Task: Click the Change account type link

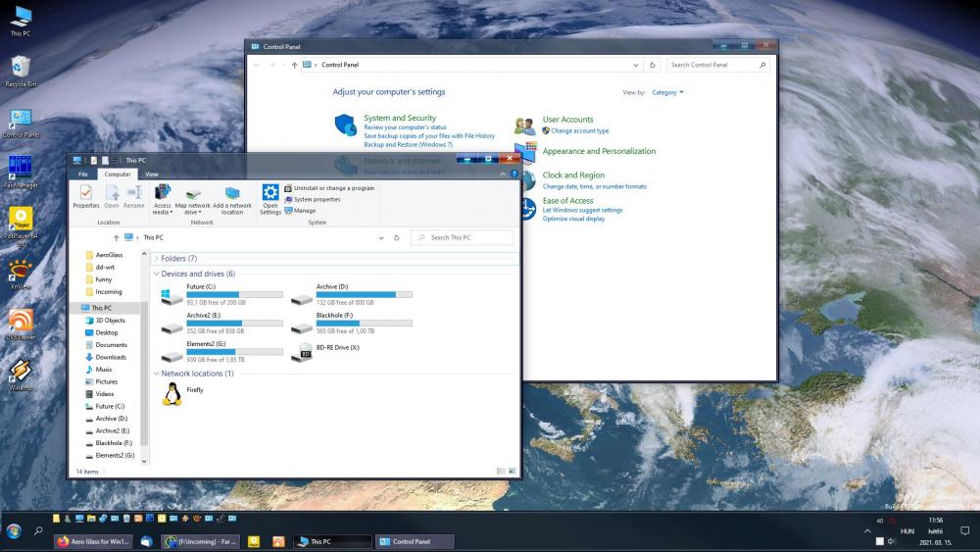Action: pyautogui.click(x=579, y=130)
